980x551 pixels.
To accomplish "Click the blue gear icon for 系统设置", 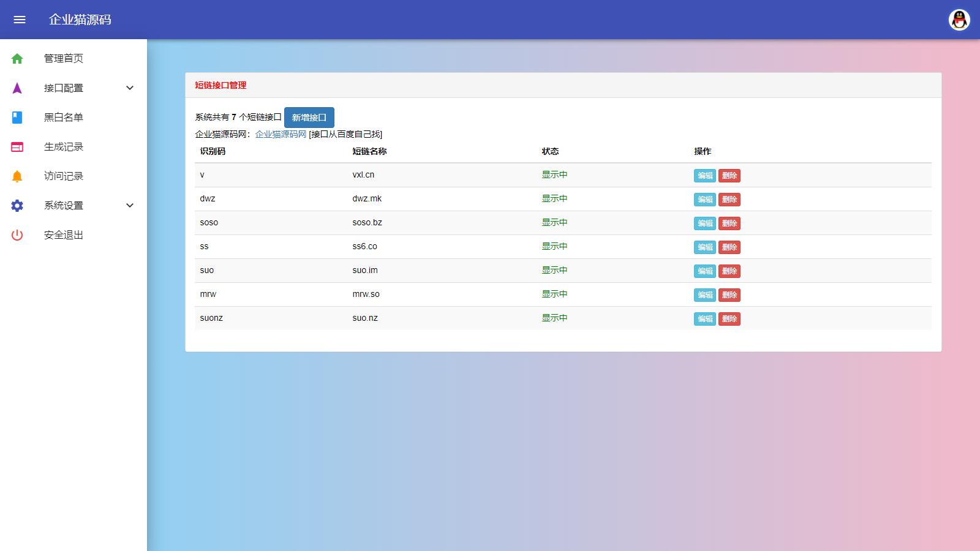I will pyautogui.click(x=17, y=206).
